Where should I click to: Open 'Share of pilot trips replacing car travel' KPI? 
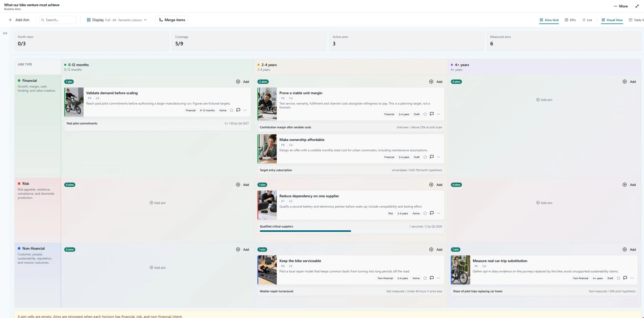[x=544, y=291]
